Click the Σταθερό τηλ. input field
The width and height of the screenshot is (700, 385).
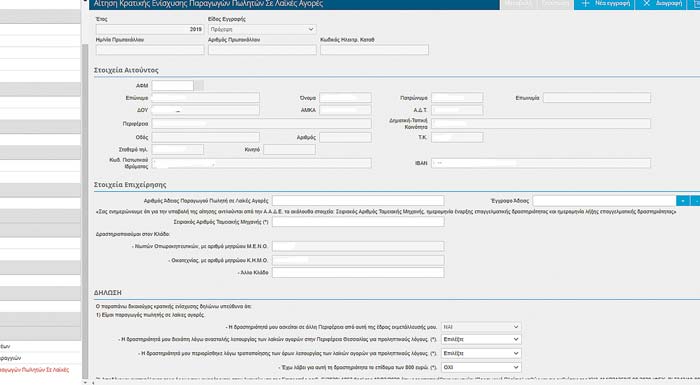click(177, 150)
